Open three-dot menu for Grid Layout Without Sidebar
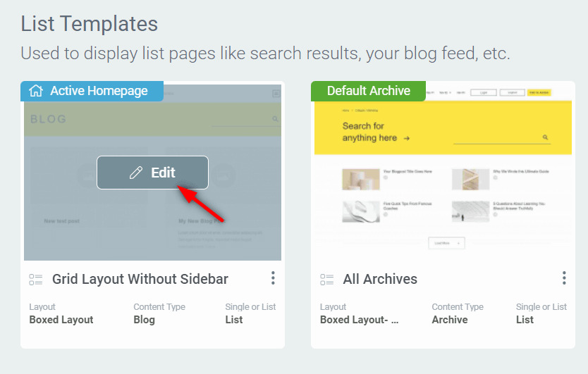588x374 pixels. coord(273,278)
